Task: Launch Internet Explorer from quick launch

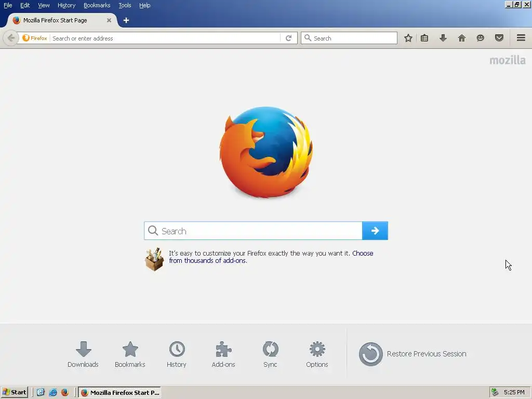Action: (x=53, y=392)
